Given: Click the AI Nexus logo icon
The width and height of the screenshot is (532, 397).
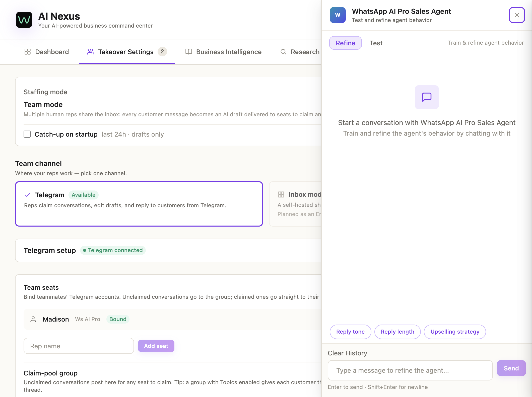Looking at the screenshot, I should click(x=24, y=20).
